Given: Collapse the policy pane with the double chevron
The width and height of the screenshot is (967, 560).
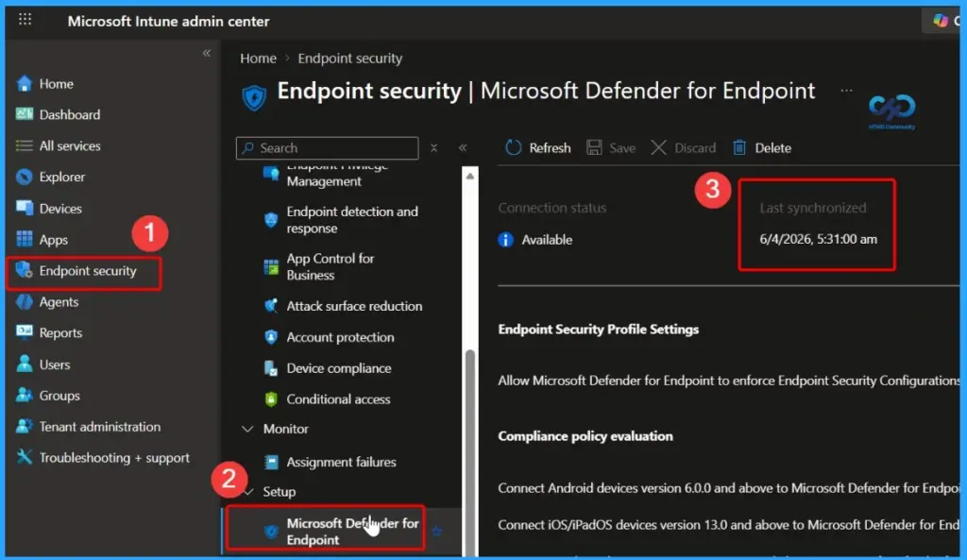Looking at the screenshot, I should click(x=463, y=147).
